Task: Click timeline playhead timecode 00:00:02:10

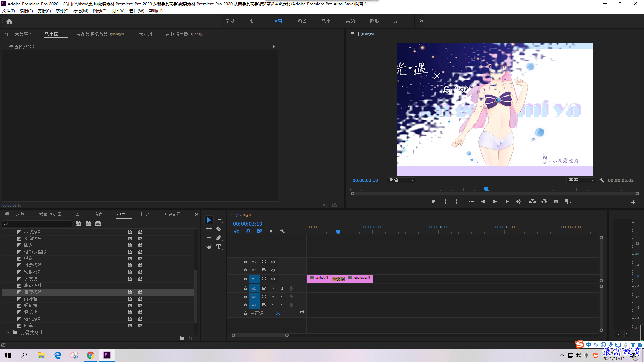Action: (248, 224)
